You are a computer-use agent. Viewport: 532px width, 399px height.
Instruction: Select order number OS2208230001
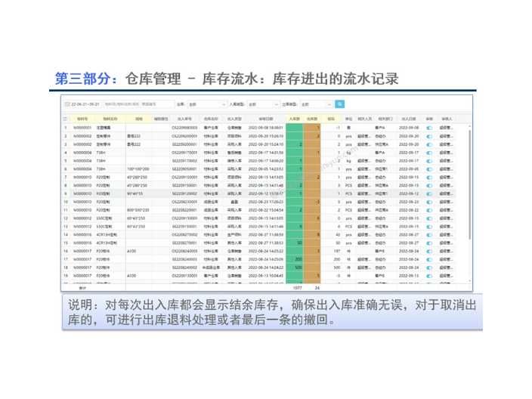tap(184, 202)
